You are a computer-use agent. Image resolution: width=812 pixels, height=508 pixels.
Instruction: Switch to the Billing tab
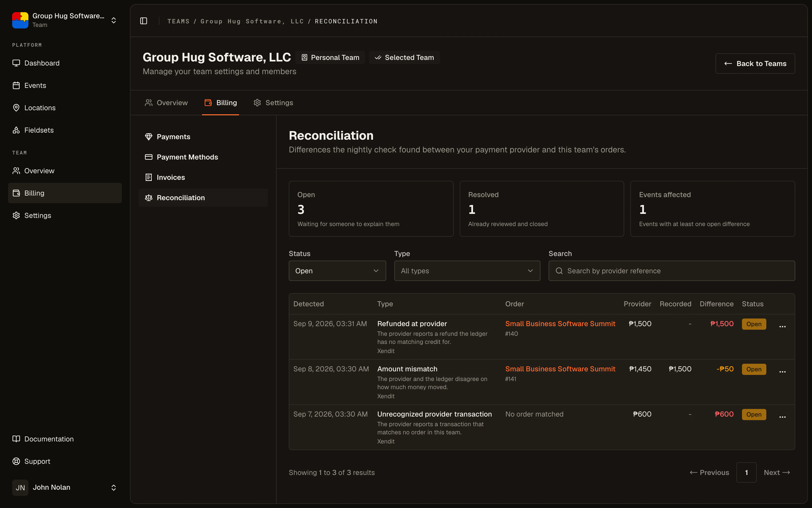pos(221,103)
